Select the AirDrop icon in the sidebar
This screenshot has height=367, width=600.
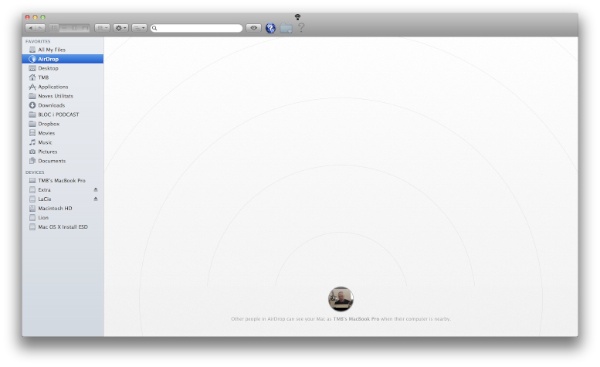coord(33,59)
